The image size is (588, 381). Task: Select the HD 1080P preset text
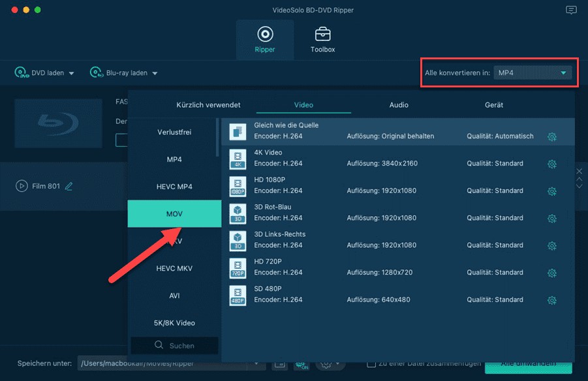click(270, 179)
